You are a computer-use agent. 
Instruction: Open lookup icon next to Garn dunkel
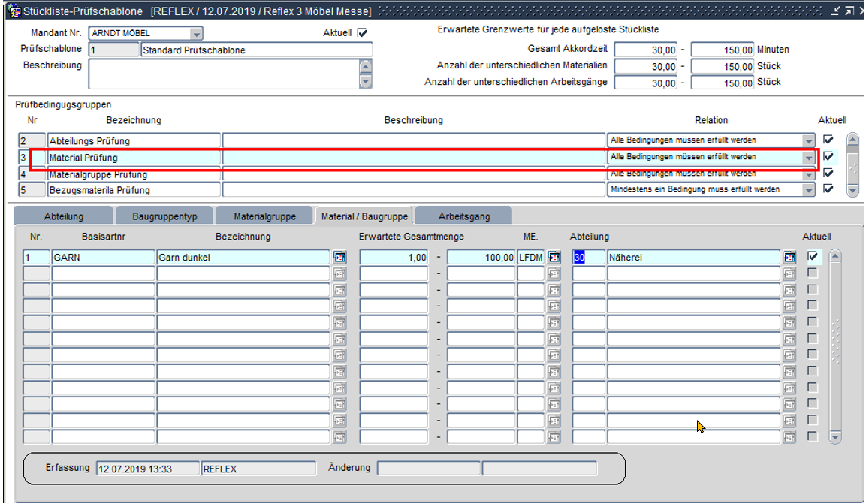339,258
